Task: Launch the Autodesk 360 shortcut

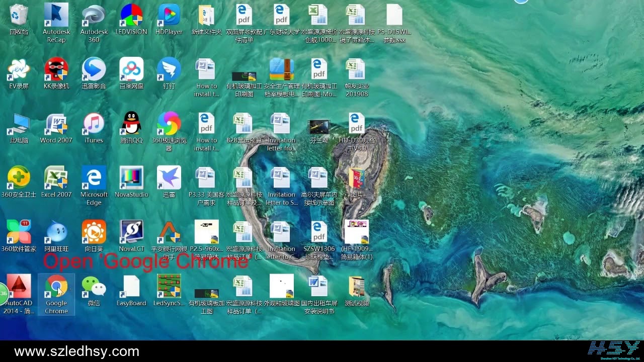Action: tap(94, 23)
